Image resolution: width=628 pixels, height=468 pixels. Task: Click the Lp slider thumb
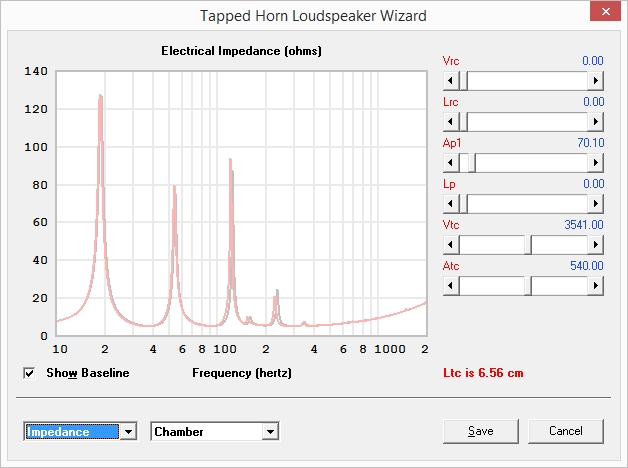coord(463,203)
